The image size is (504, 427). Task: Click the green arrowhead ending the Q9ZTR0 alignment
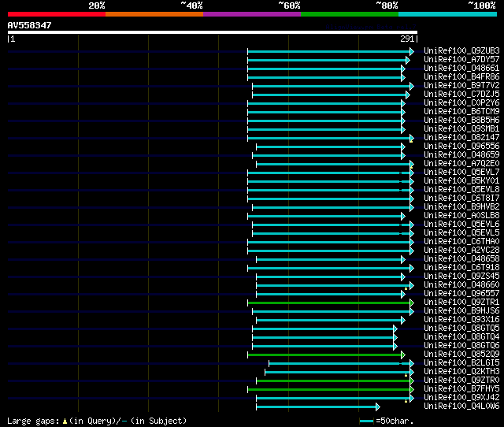[x=412, y=381]
